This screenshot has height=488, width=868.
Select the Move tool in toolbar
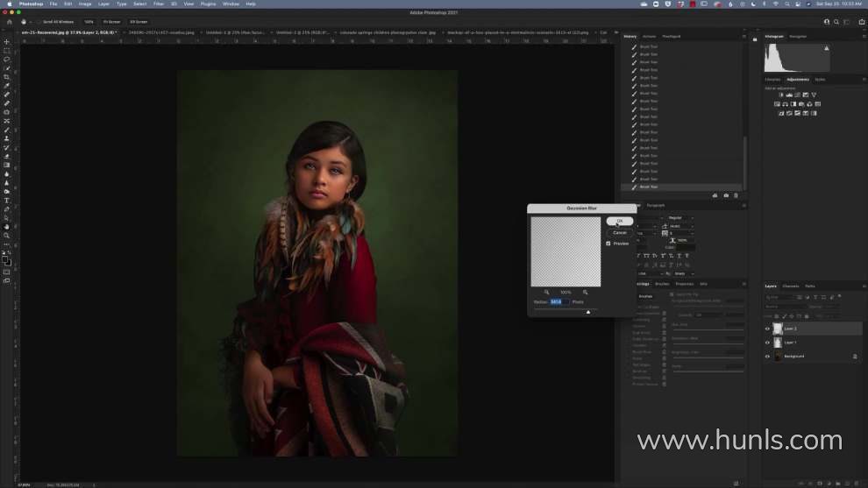tap(7, 42)
